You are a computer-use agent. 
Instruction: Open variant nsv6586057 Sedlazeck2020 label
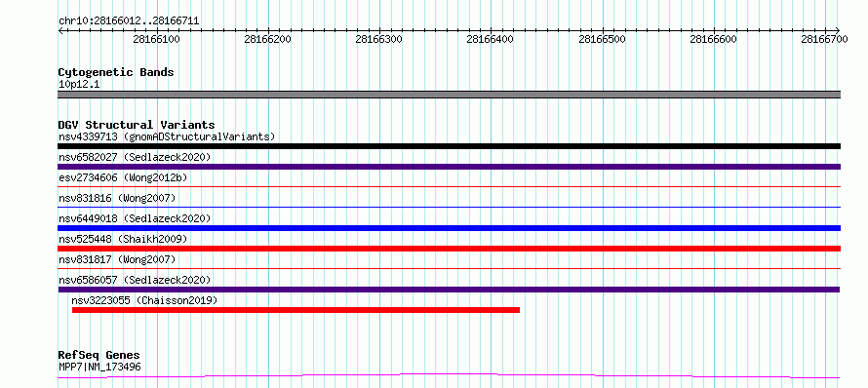(135, 280)
